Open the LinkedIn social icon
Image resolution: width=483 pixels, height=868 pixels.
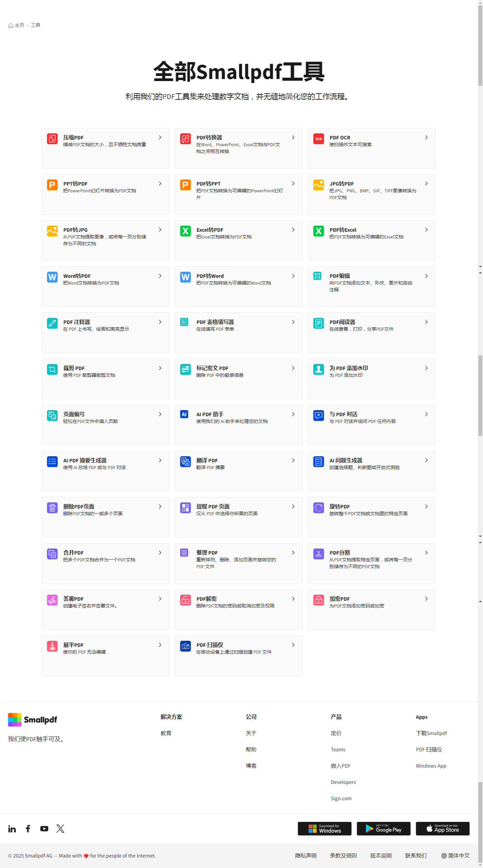[x=12, y=829]
